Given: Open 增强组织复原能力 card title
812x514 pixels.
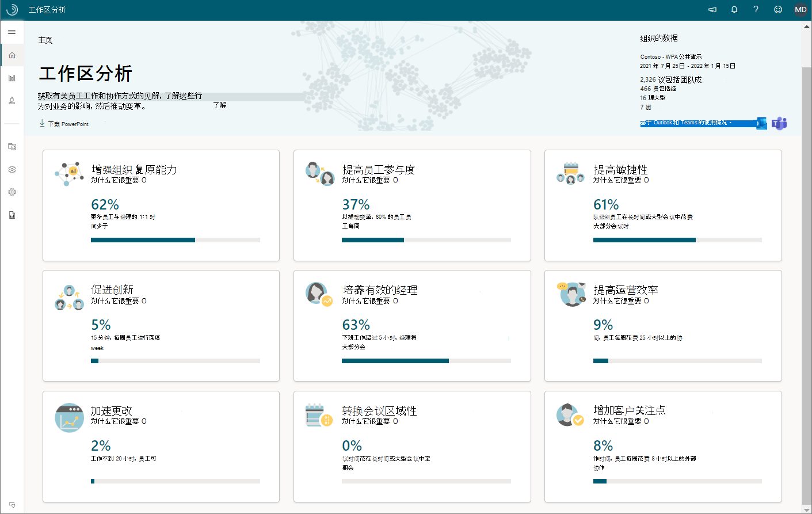Looking at the screenshot, I should [x=134, y=169].
